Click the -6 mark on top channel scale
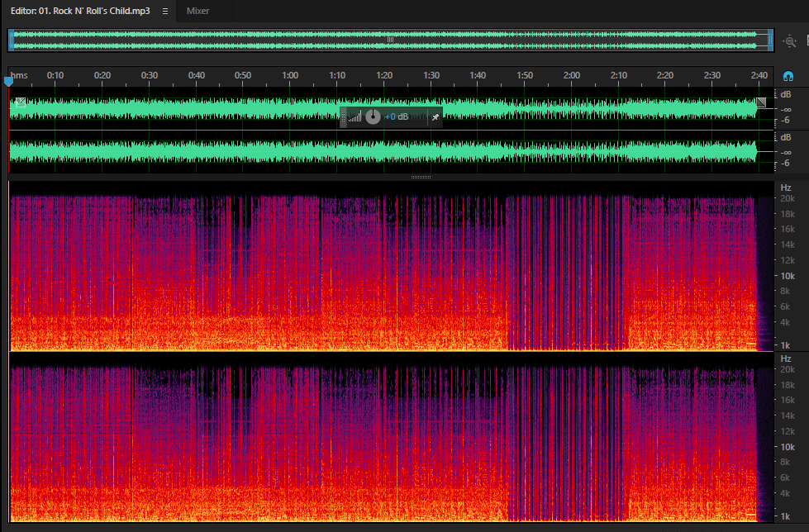The width and height of the screenshot is (809, 532). pos(785,121)
